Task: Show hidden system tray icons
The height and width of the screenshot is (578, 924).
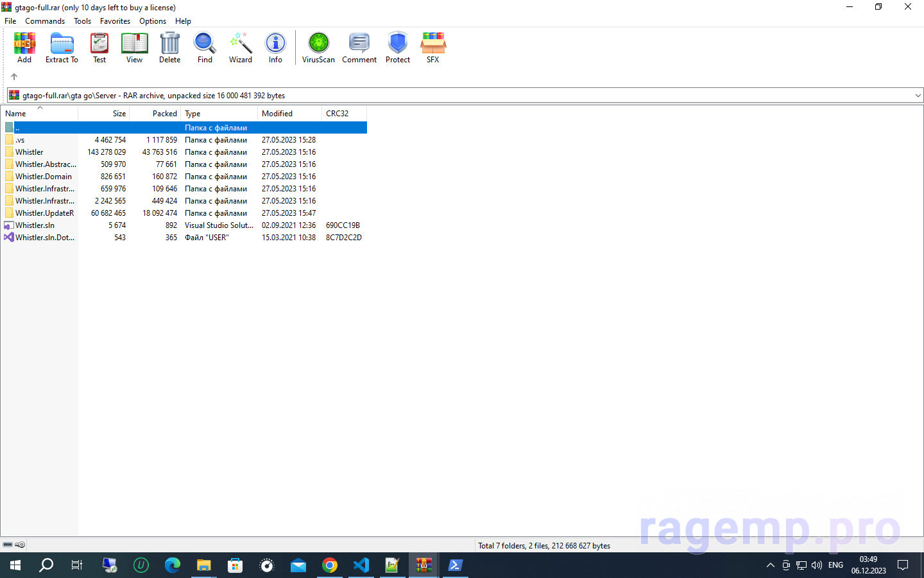Action: (x=771, y=565)
